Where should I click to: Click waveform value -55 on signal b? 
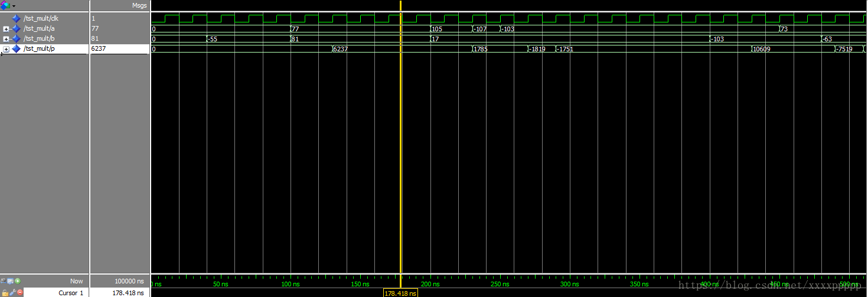tap(213, 39)
